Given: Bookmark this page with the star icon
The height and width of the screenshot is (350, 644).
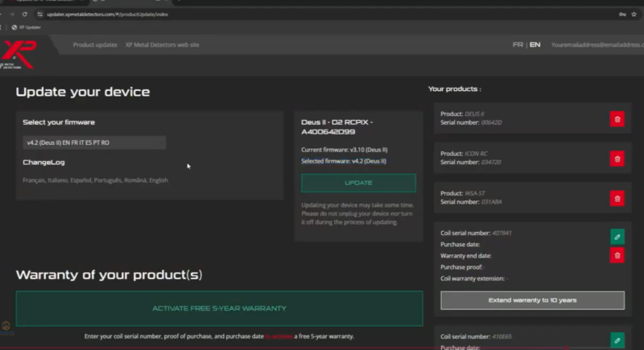Looking at the screenshot, I should click(634, 14).
